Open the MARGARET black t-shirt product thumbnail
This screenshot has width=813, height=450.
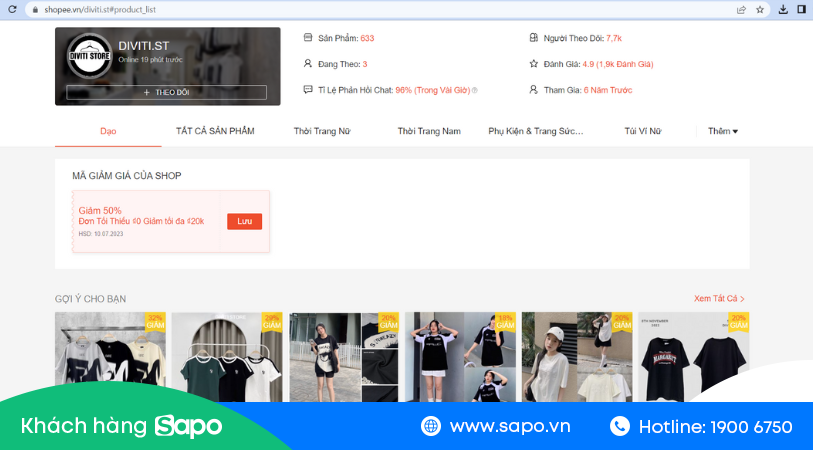click(x=694, y=357)
